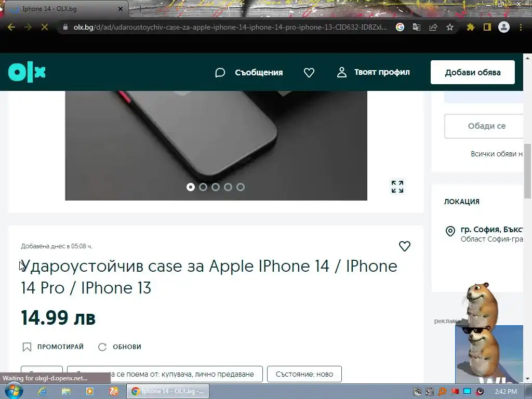The height and width of the screenshot is (399, 532).
Task: Click the blue monitor tray icon
Action: point(467,392)
